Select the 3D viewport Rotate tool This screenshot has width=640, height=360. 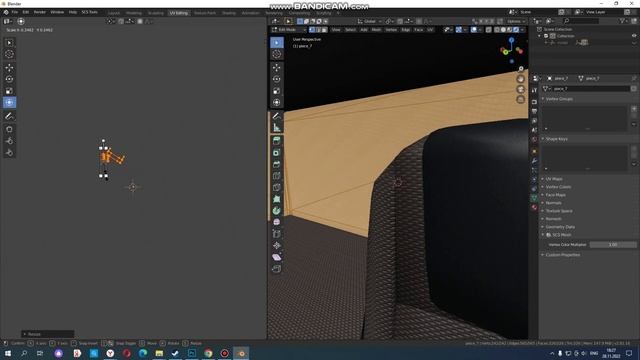[277, 79]
